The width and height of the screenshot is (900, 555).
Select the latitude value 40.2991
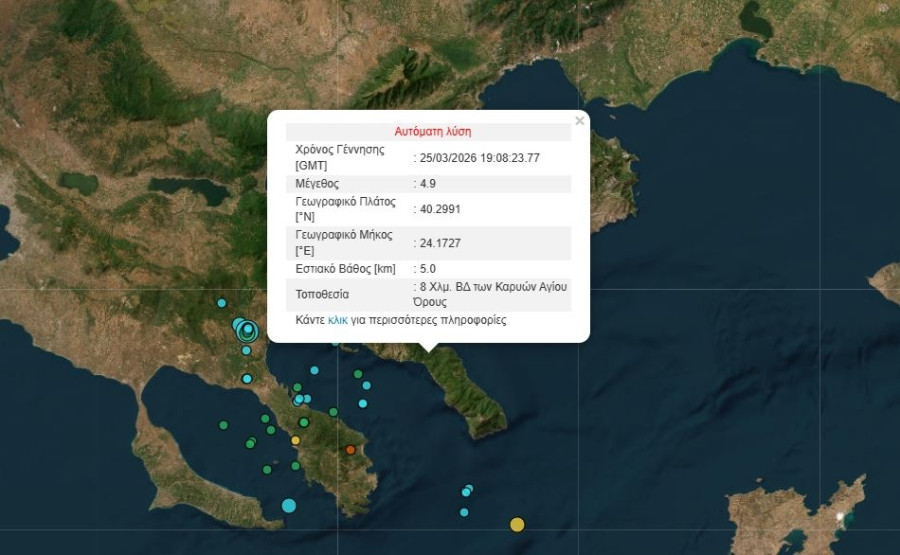[x=440, y=209]
